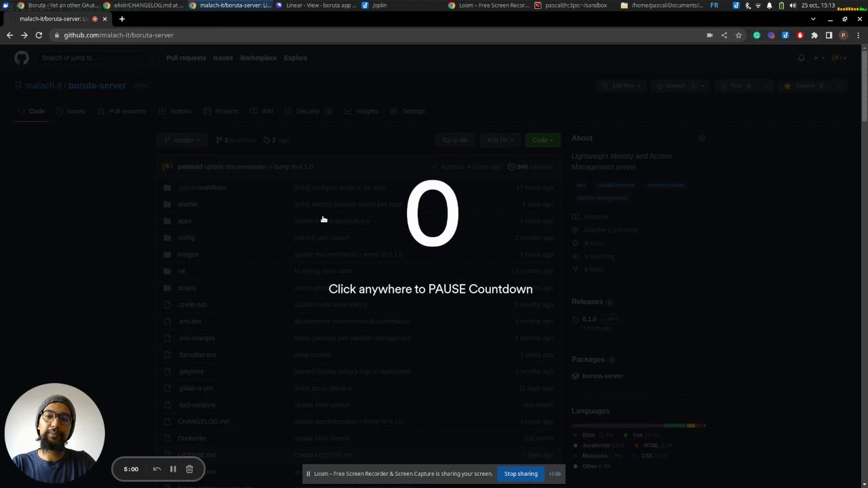Open the scripts folder
The height and width of the screenshot is (488, 868).
186,288
